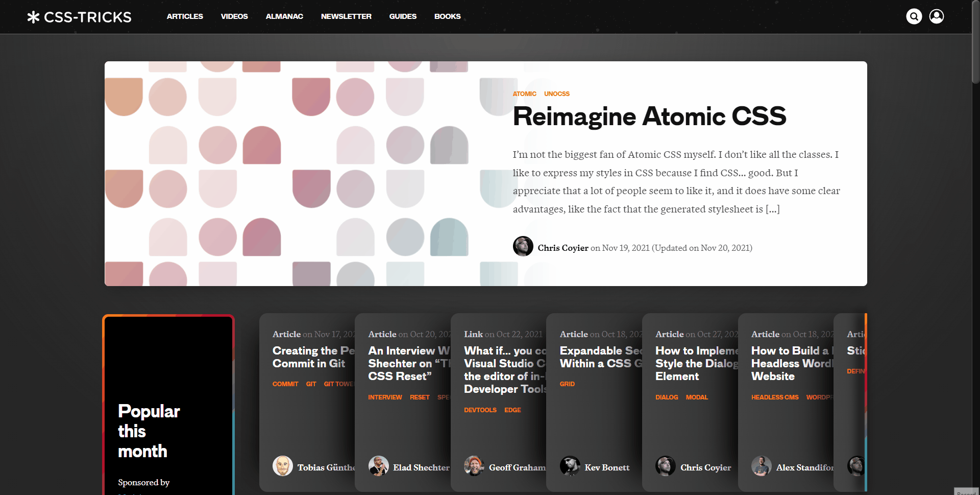Open the Almanac menu item
This screenshot has width=980, height=495.
click(284, 16)
